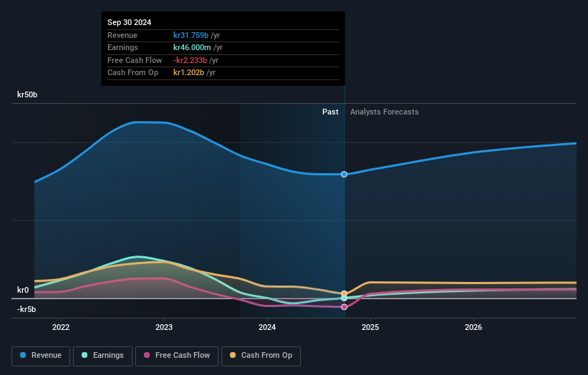Toggle the Cash From Op legend button
Image resolution: width=588 pixels, height=375 pixels.
(261, 356)
